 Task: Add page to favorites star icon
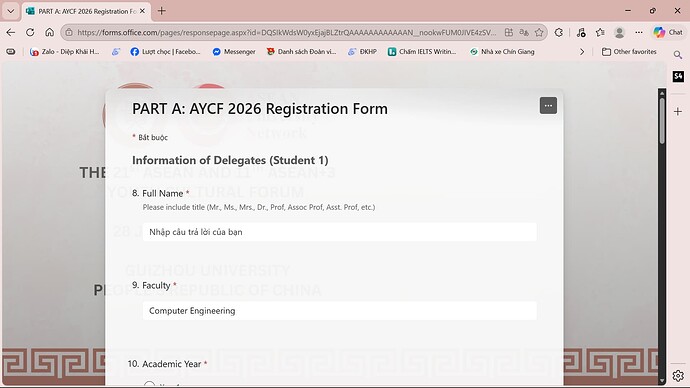[x=539, y=32]
